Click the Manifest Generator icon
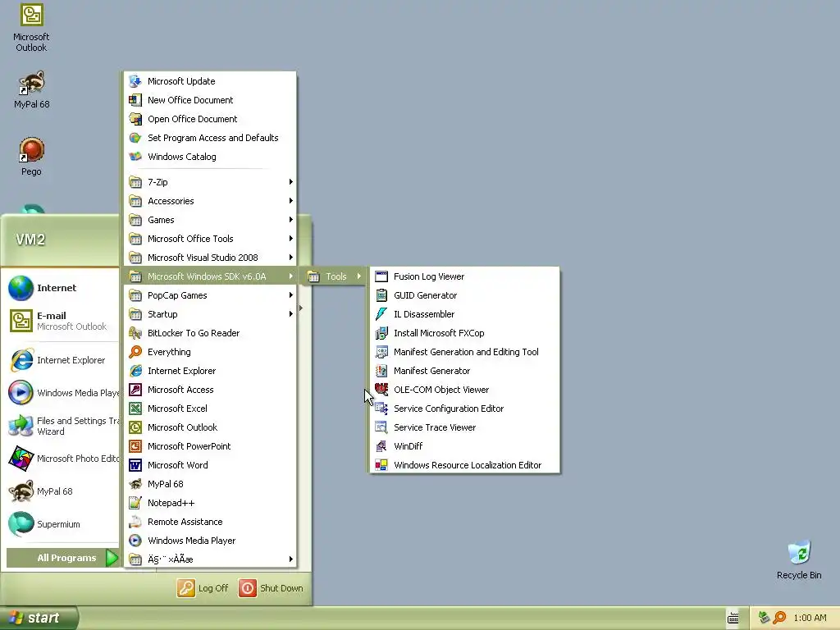This screenshot has height=630, width=840. 381,371
